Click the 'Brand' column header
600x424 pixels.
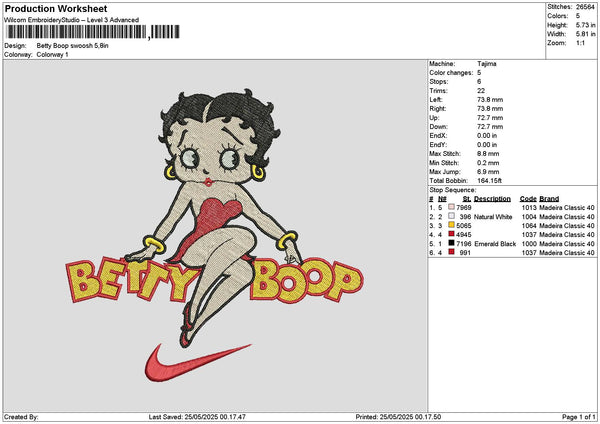[549, 199]
